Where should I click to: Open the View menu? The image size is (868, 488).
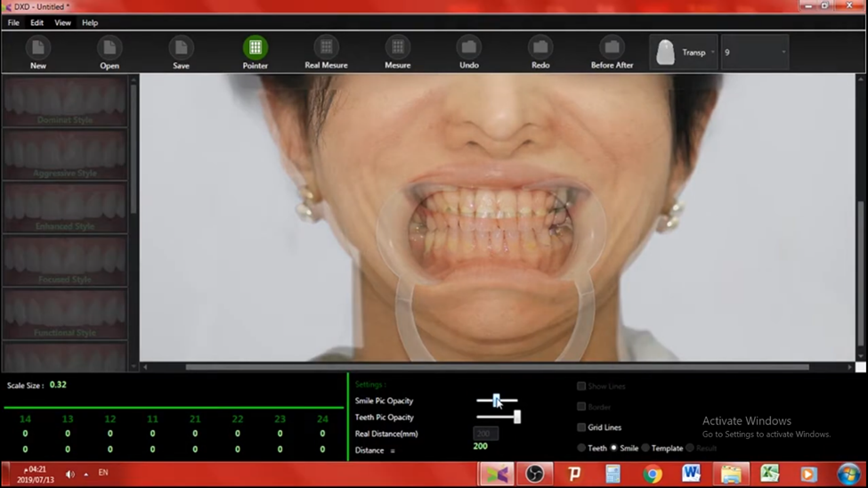coord(62,23)
